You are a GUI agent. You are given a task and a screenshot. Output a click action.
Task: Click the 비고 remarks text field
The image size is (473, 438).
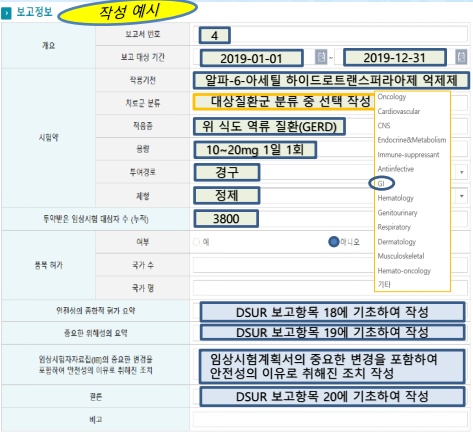330,420
